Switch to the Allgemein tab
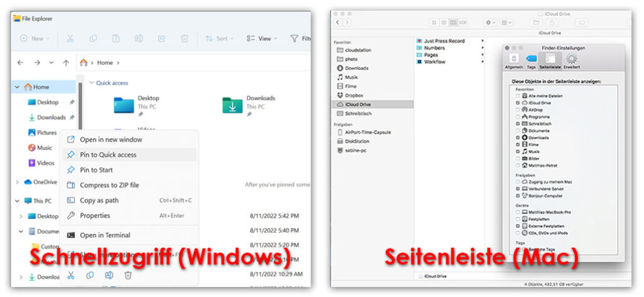 (x=514, y=59)
